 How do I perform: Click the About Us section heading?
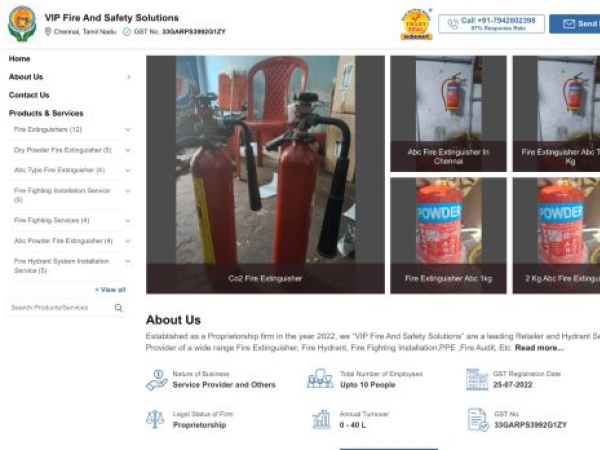[x=173, y=320]
